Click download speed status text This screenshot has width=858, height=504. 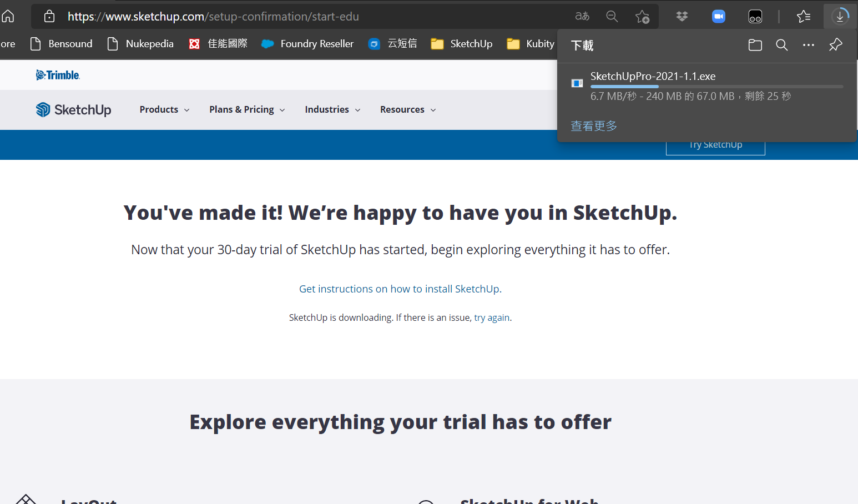click(x=690, y=97)
